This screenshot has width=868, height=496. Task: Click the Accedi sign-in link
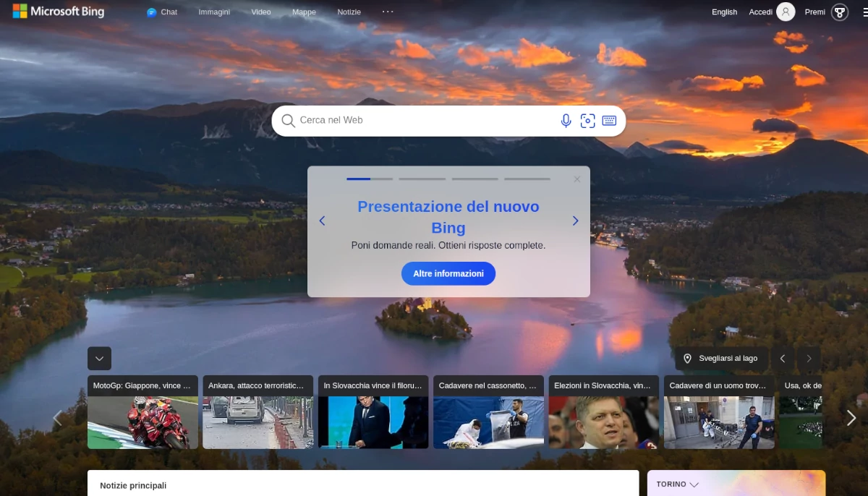(x=760, y=12)
